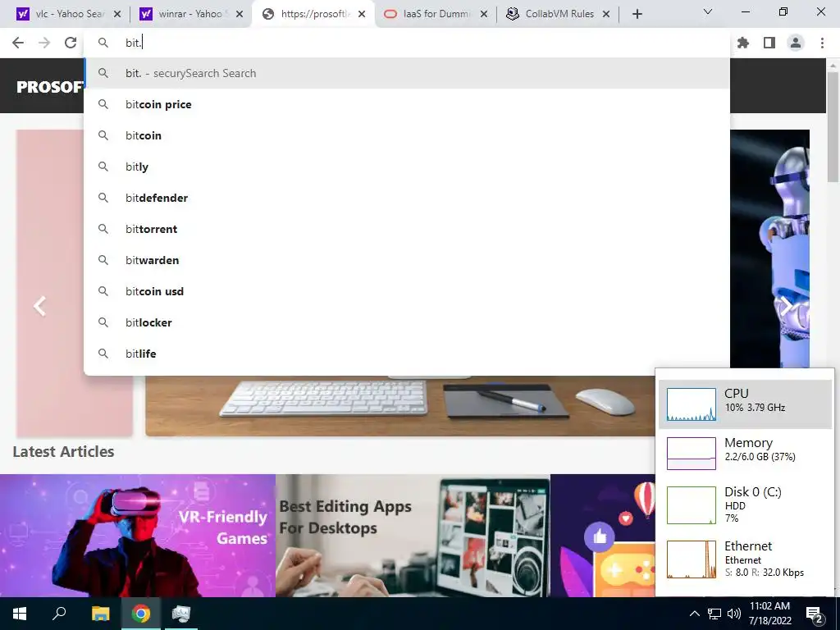Choose the 'bitdefender' suggestion
Viewport: 840px width, 630px height.
tap(407, 198)
